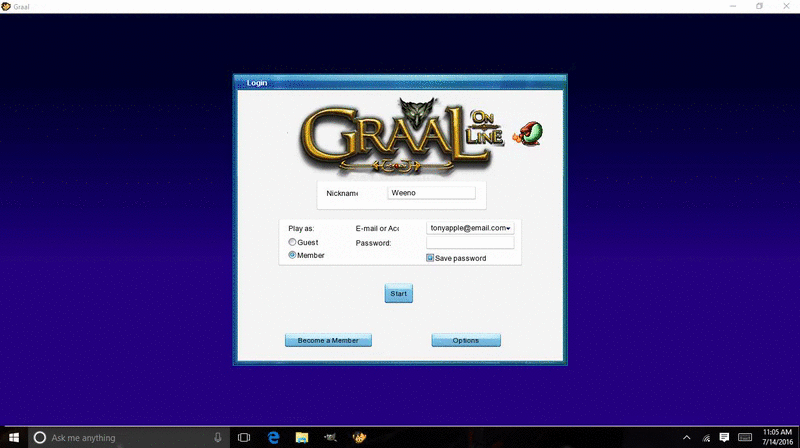Launch Microsoft Edge from the taskbar
Screen dimensions: 800x448
click(273, 437)
